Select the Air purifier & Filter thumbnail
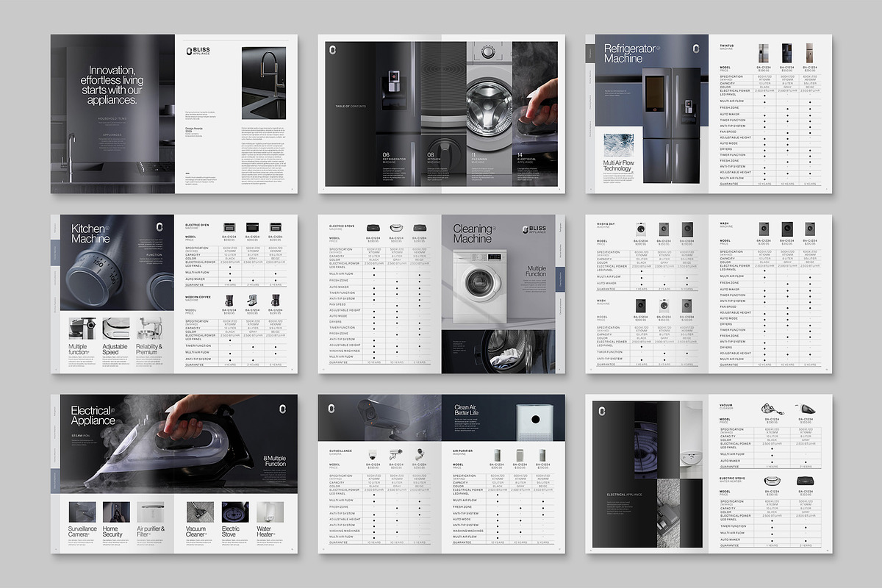 click(150, 512)
